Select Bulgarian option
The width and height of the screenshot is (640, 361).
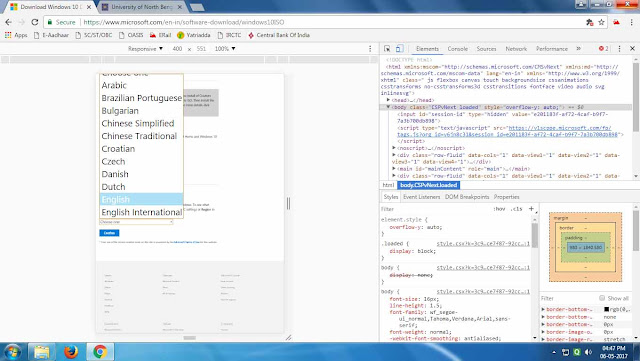click(x=141, y=111)
